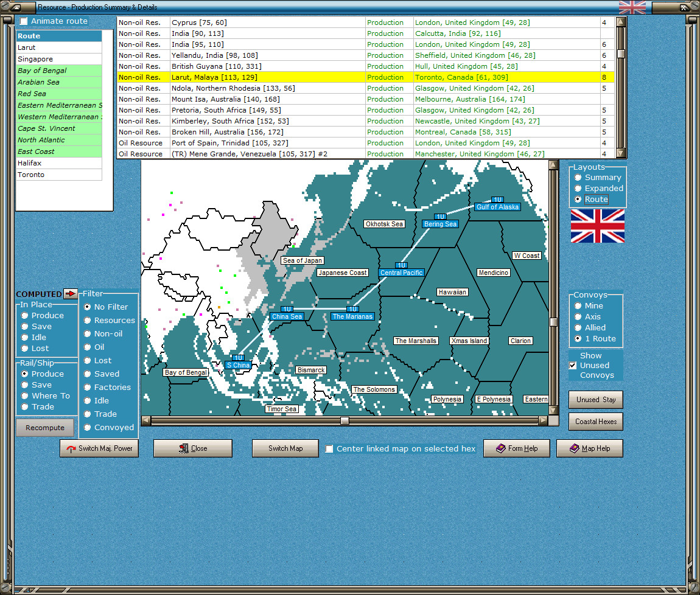700x595 pixels.
Task: Select the Summary layout option
Action: [x=578, y=177]
